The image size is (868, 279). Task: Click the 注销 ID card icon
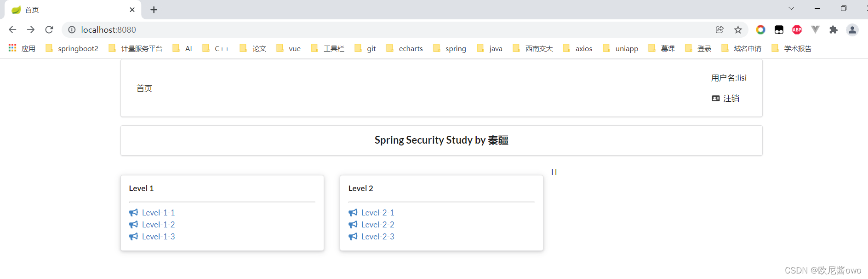point(716,99)
